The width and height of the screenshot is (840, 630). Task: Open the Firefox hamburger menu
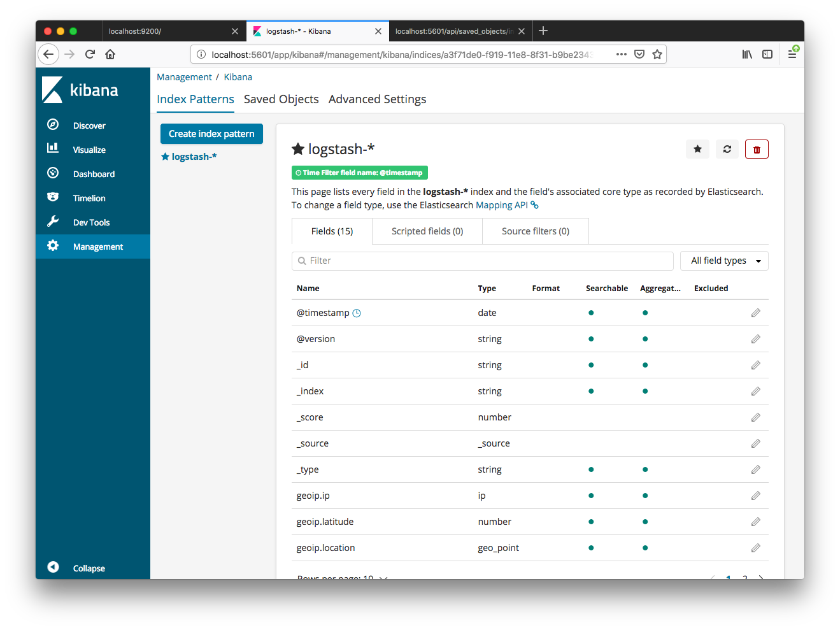click(792, 54)
